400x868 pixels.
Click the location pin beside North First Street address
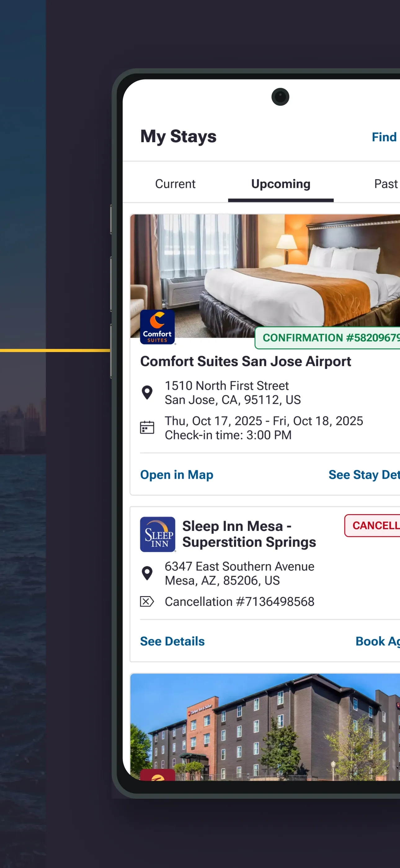pyautogui.click(x=148, y=392)
